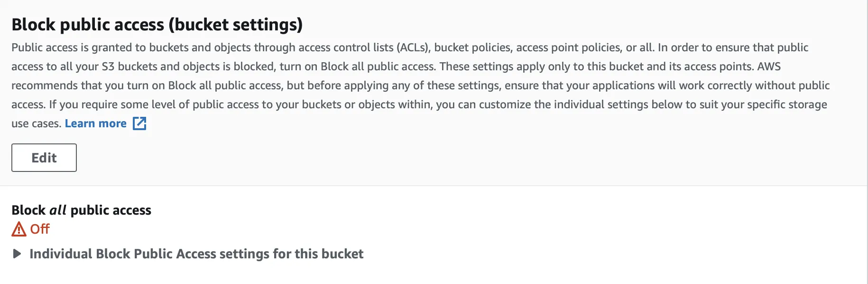Click the Block all public access label
868x284 pixels.
(x=81, y=210)
